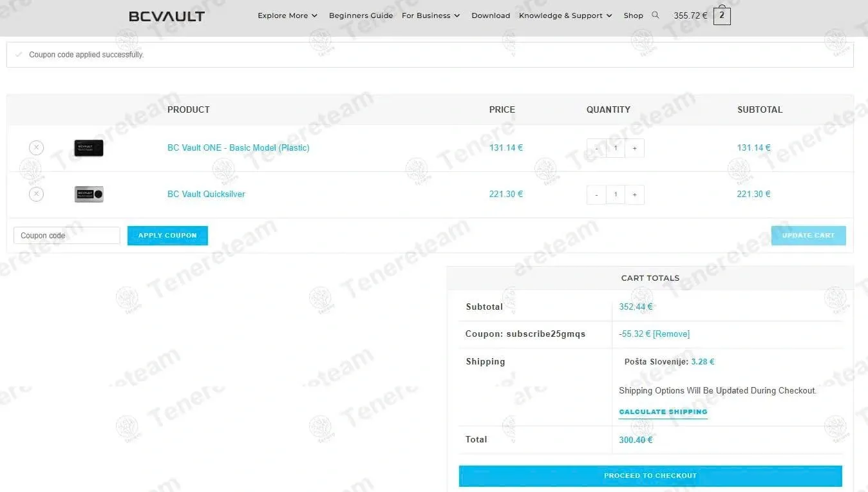Image resolution: width=868 pixels, height=492 pixels.
Task: Open the shopping cart bag icon
Action: 722,15
